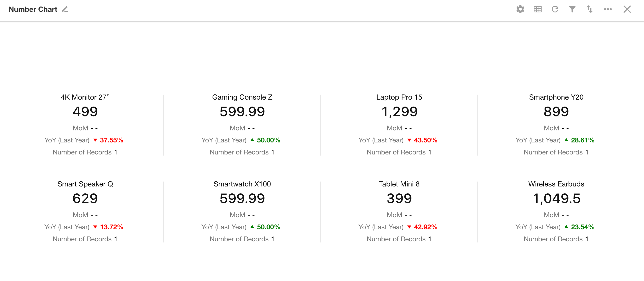
Task: Show underlying data table view
Action: click(x=537, y=9)
